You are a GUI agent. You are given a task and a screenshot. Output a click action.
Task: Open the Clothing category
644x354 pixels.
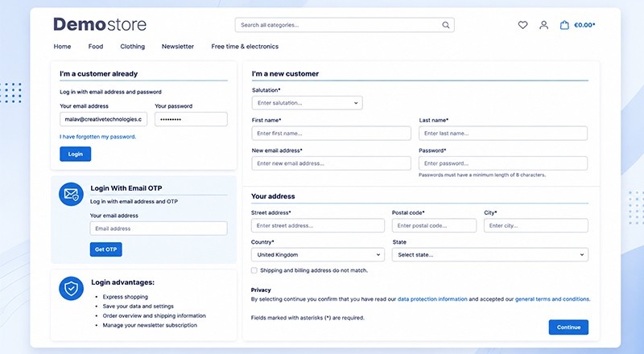(x=132, y=47)
